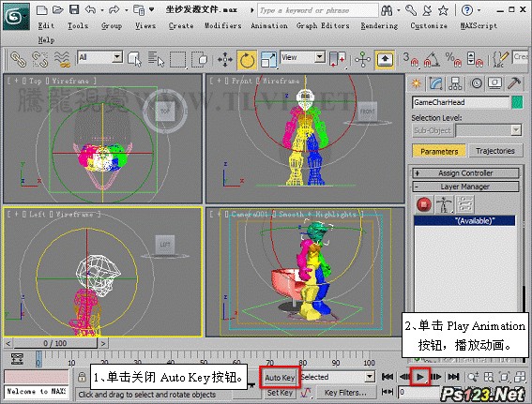The width and height of the screenshot is (532, 404).
Task: Click the time slider left arrow
Action: [x=8, y=344]
